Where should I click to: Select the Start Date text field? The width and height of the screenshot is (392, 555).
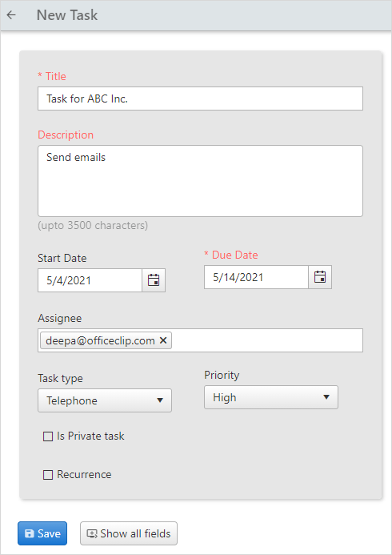coord(90,280)
